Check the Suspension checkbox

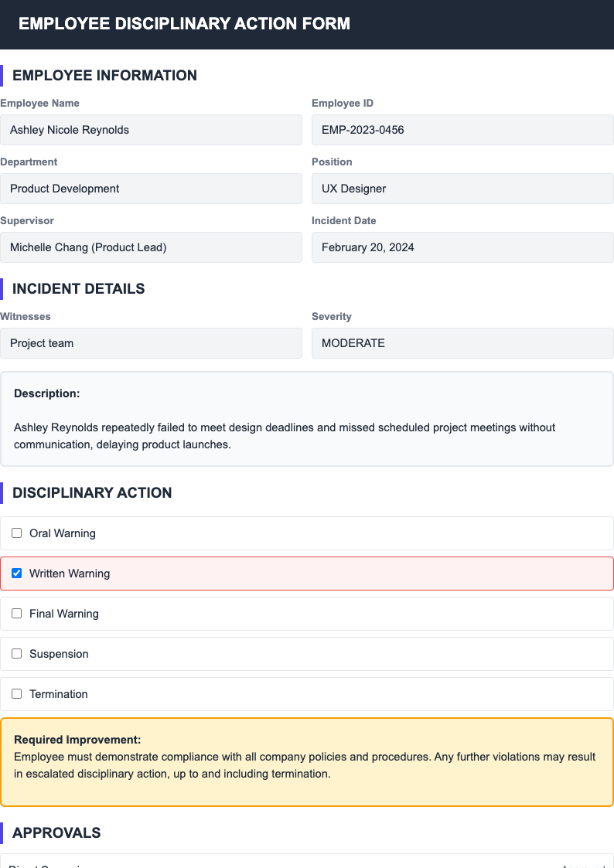(x=16, y=653)
